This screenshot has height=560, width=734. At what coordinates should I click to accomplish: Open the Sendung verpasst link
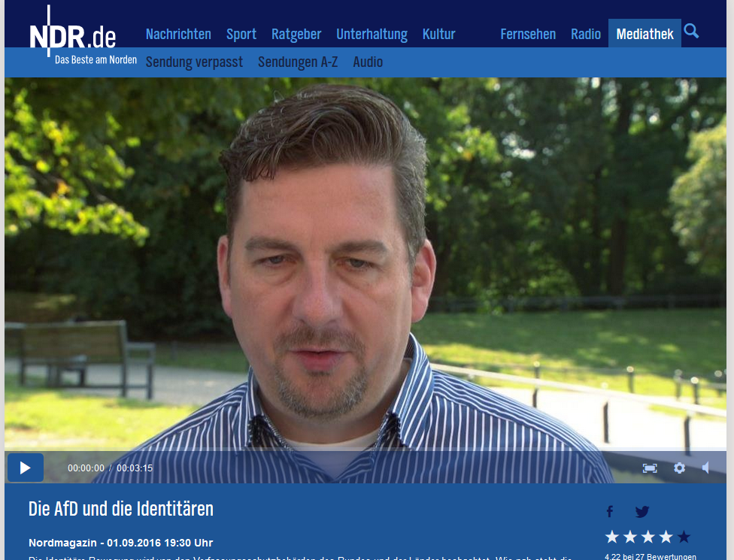[x=194, y=62]
